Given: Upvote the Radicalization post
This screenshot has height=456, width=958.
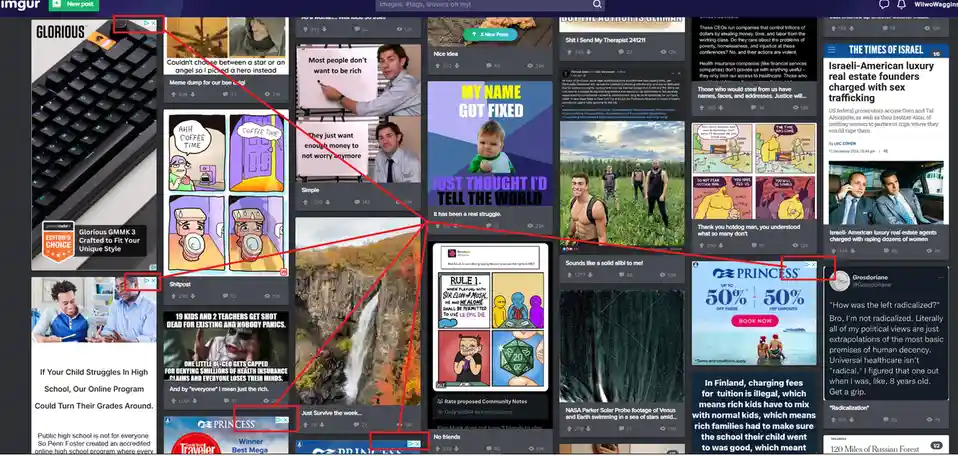Looking at the screenshot, I should pos(833,419).
